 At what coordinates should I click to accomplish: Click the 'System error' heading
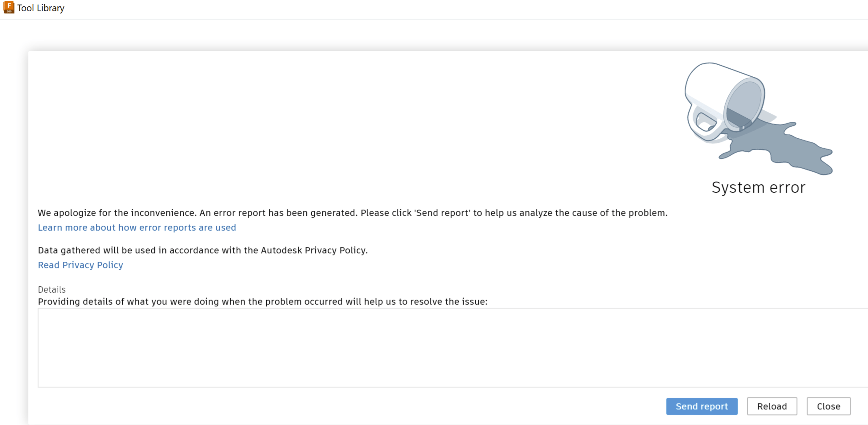pos(758,187)
